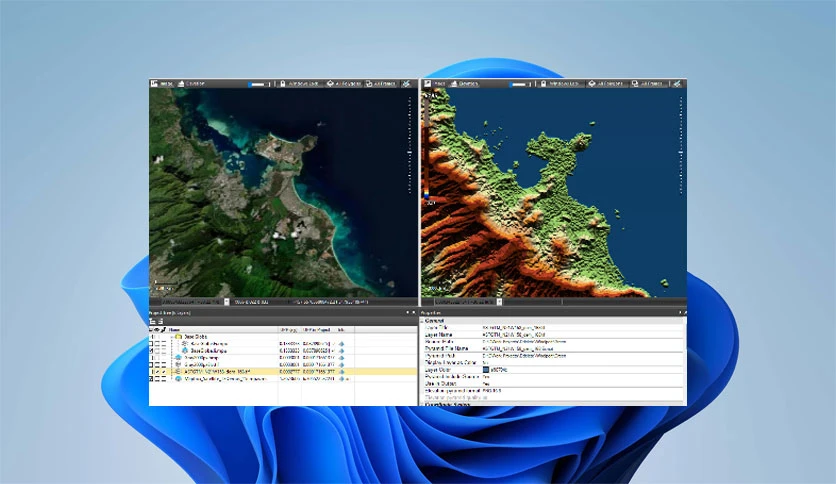836x484 pixels.
Task: Collapse the General section in Properties panel
Action: coord(422,321)
